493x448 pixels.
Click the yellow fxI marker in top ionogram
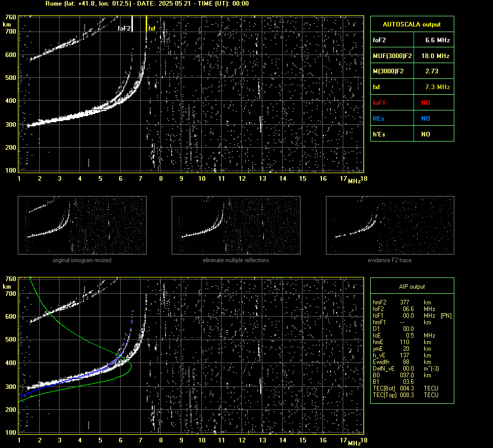point(146,24)
